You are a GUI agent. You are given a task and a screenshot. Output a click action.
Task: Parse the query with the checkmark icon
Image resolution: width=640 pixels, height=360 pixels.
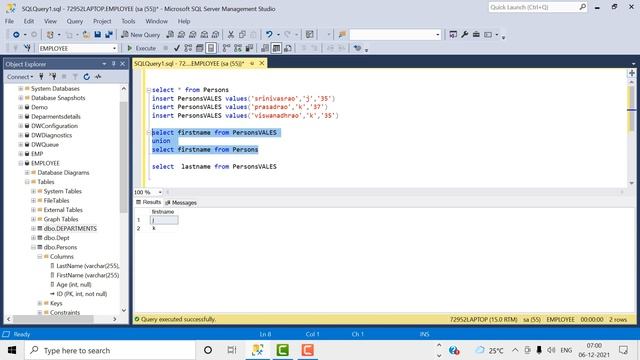[x=176, y=48]
